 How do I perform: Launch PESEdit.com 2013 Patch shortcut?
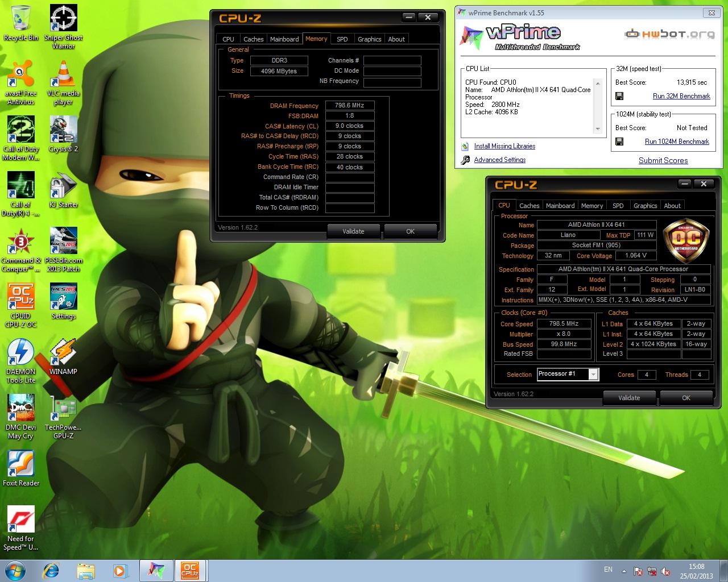(x=64, y=250)
